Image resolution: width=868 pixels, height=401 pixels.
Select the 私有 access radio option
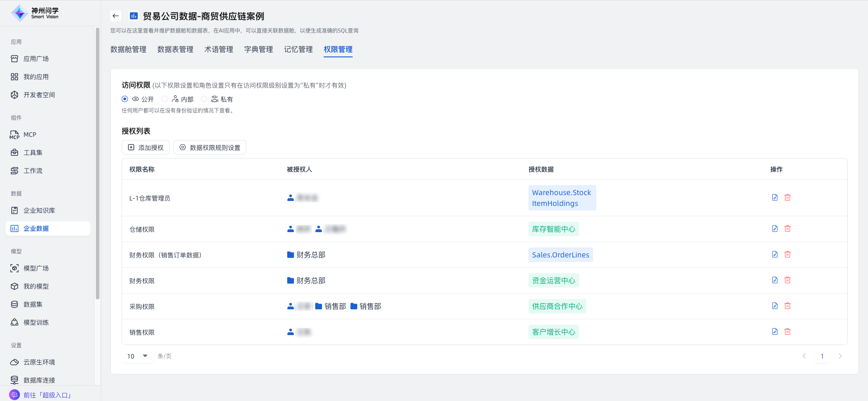[204, 99]
